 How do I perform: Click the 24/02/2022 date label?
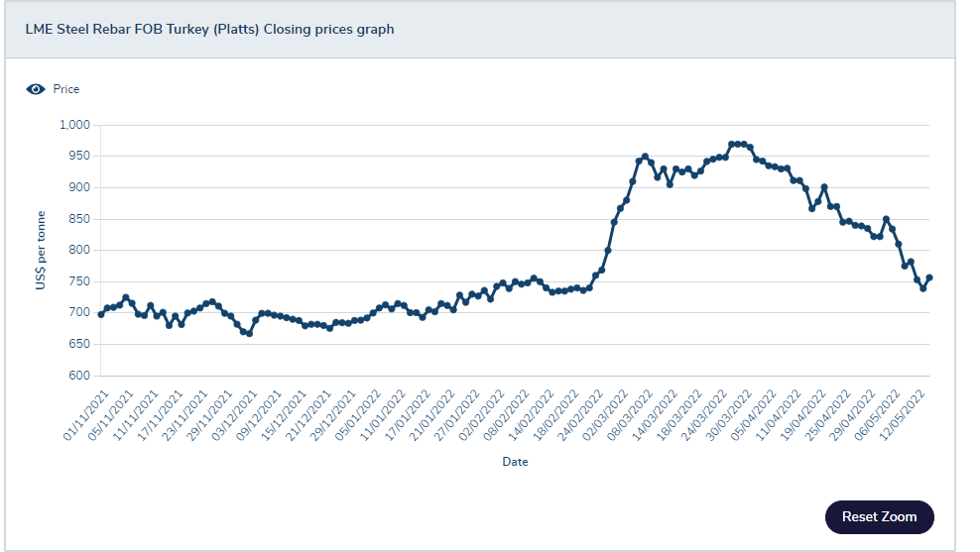tap(580, 416)
